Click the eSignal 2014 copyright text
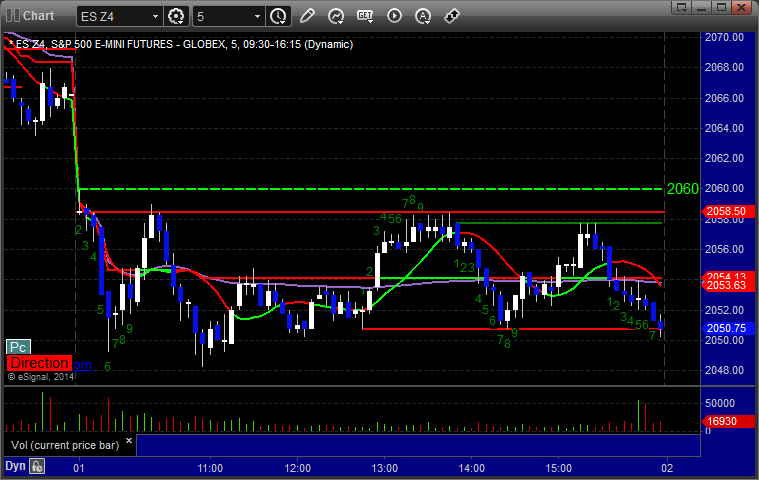The height and width of the screenshot is (480, 759). pyautogui.click(x=41, y=376)
